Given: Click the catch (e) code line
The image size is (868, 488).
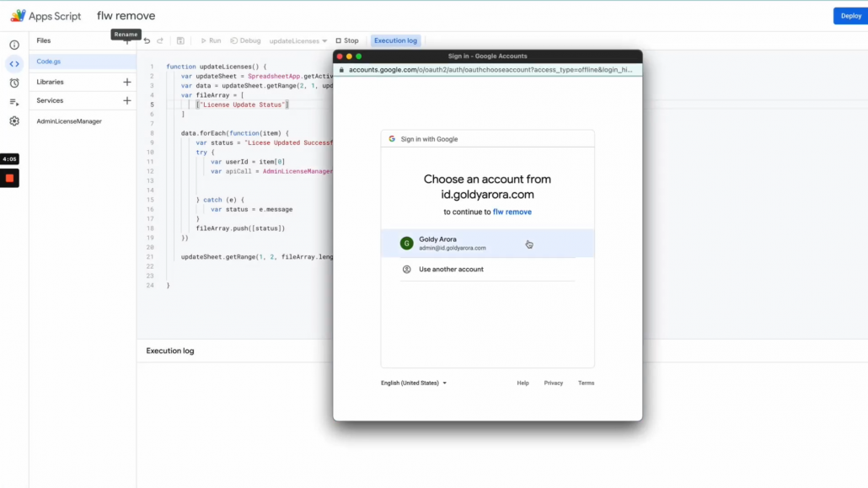Looking at the screenshot, I should [220, 200].
